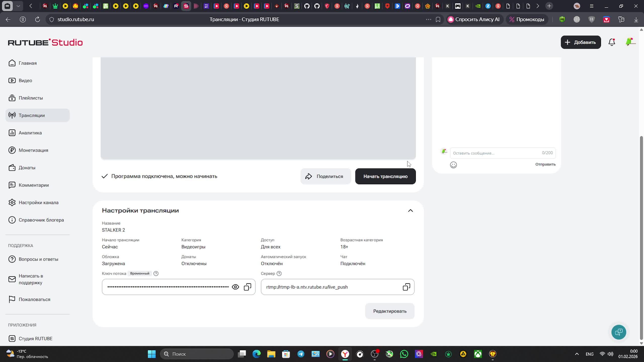Open the emoji picker in chat
The image size is (644, 362).
(453, 165)
